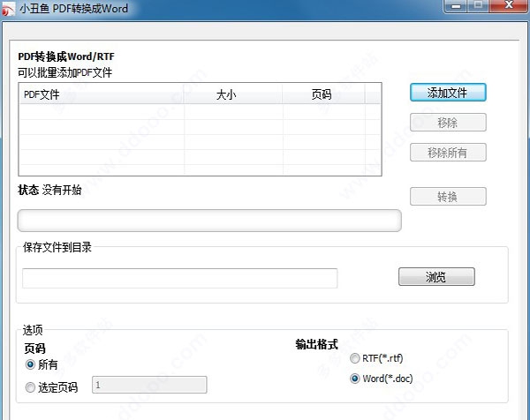This screenshot has height=420, width=530.
Task: Click the 可以批量添加PDF文件 hint text
Action: click(64, 72)
